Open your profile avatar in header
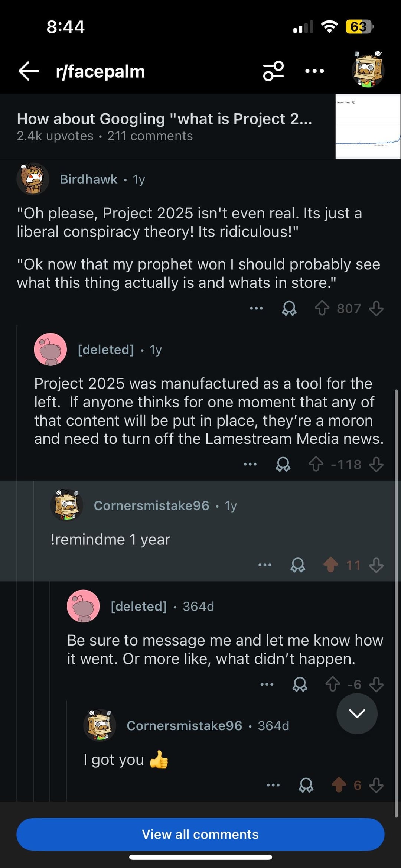401x868 pixels. 368,69
